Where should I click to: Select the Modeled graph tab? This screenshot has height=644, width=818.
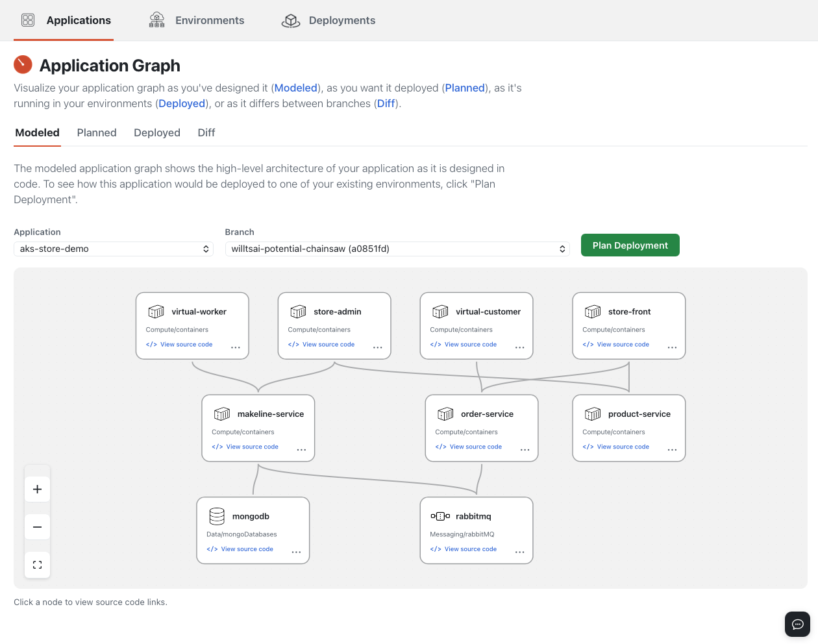[38, 132]
